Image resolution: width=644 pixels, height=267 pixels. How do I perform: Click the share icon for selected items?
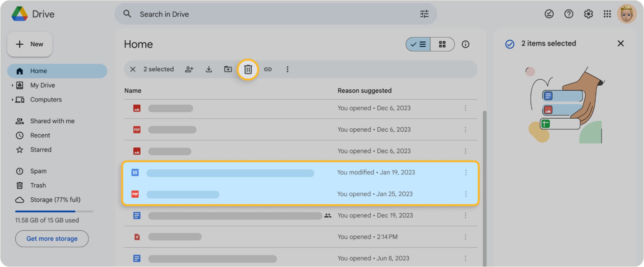pyautogui.click(x=189, y=69)
